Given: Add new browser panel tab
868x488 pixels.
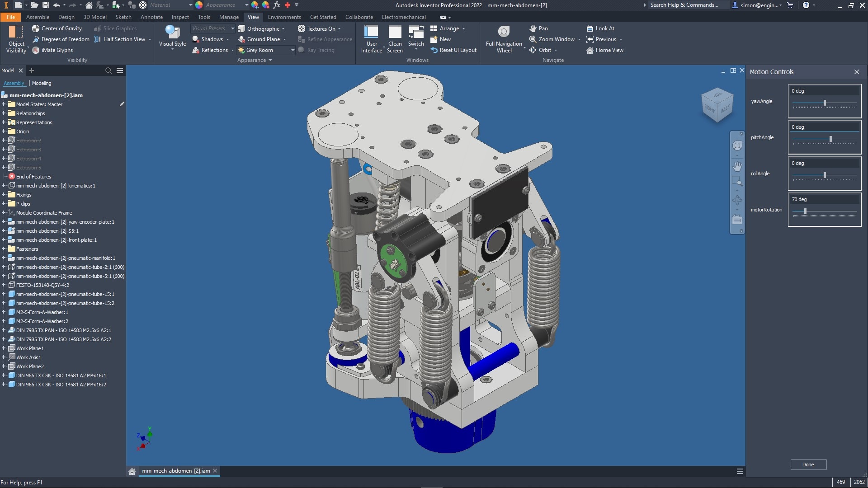Looking at the screenshot, I should tap(32, 70).
